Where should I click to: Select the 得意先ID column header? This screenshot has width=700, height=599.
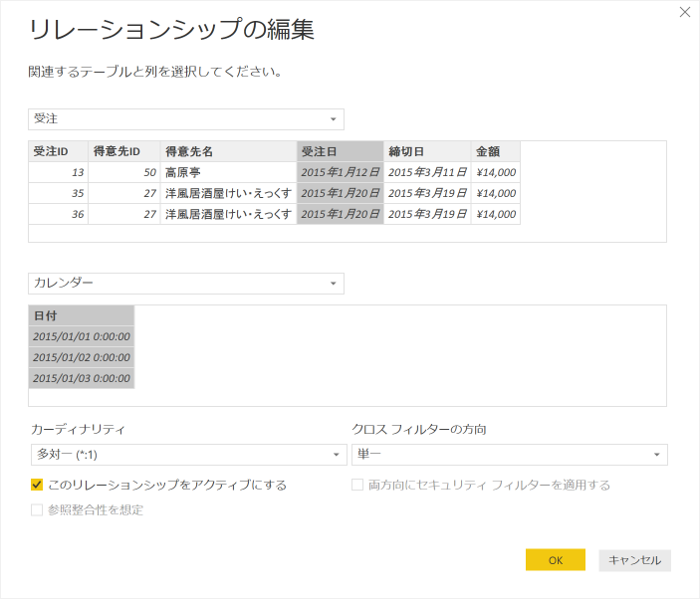pos(124,151)
